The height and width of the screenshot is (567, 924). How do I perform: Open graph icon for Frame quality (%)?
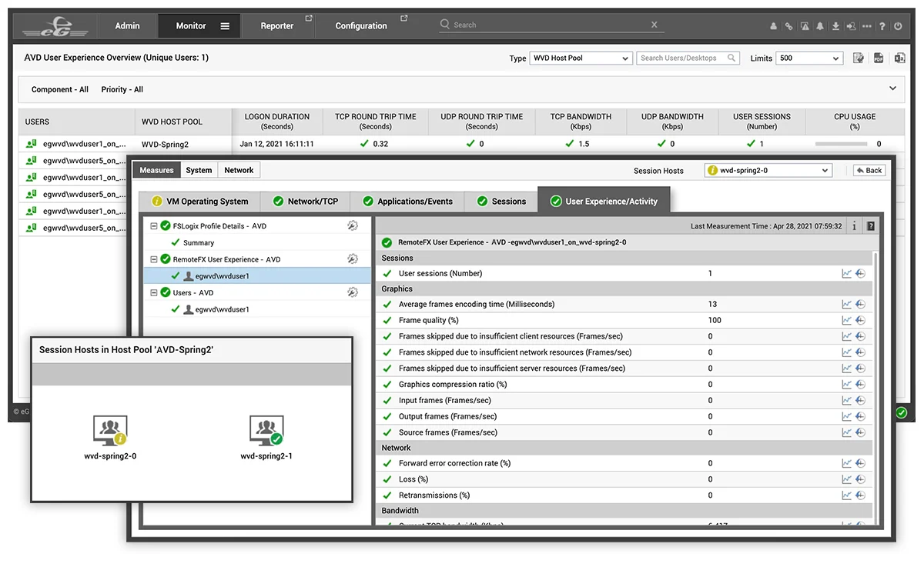click(x=847, y=320)
